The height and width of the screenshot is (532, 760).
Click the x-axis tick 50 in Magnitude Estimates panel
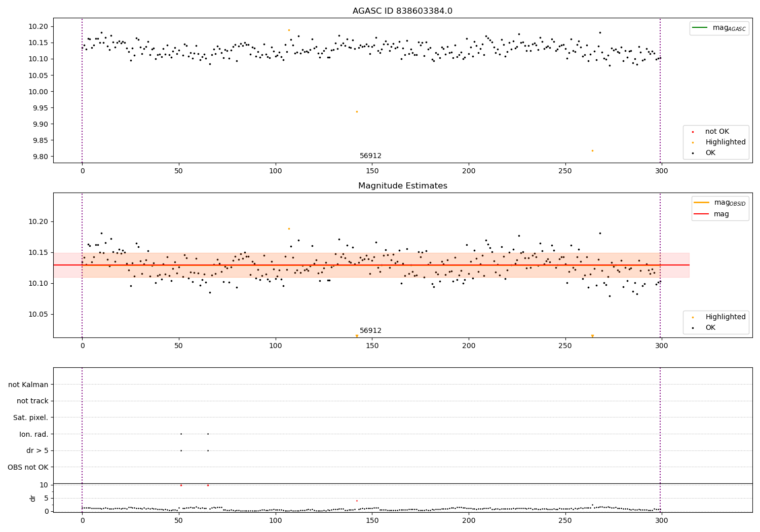point(179,346)
